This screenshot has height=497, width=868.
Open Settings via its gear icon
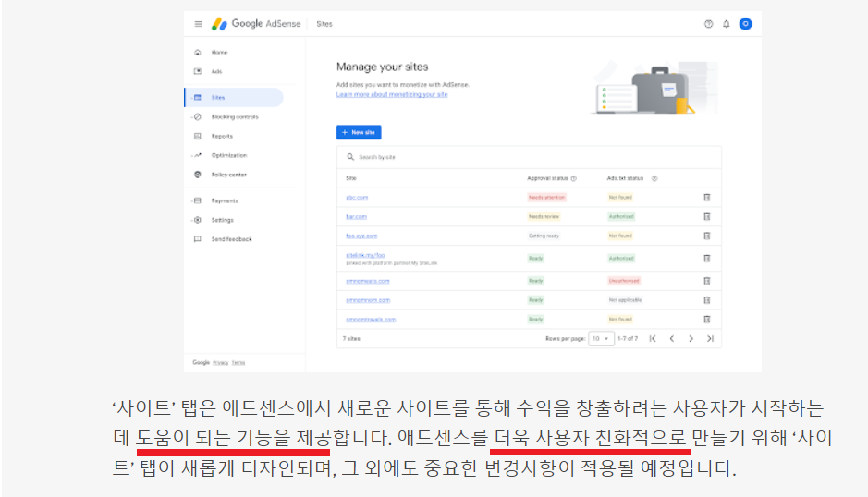click(x=198, y=220)
